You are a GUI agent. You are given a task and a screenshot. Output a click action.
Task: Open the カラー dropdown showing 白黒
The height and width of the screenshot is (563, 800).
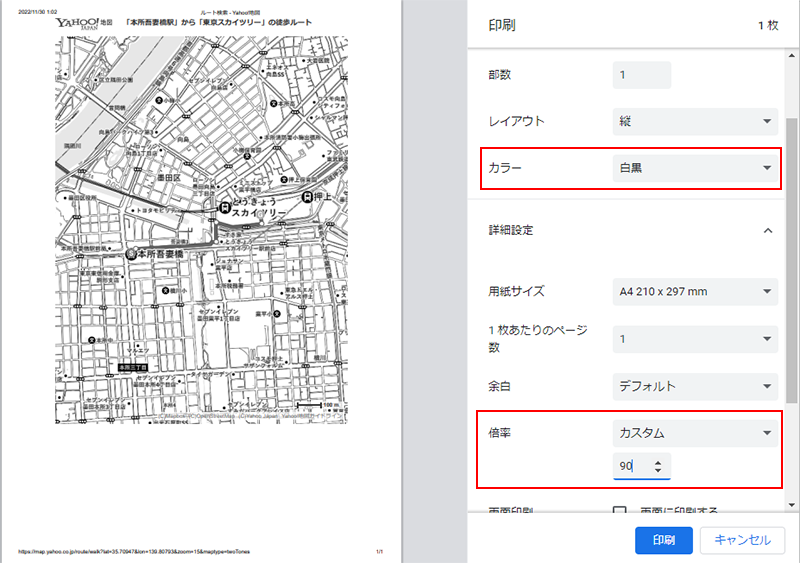(695, 168)
